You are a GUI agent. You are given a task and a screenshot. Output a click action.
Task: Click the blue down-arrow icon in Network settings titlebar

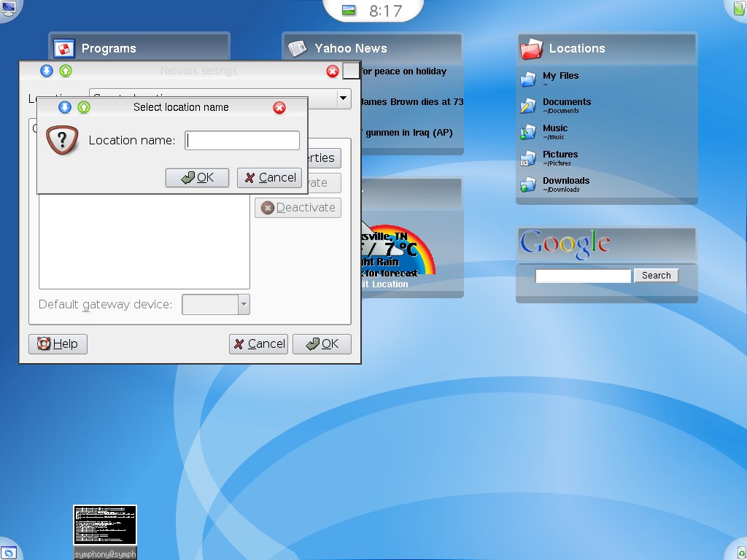46,71
